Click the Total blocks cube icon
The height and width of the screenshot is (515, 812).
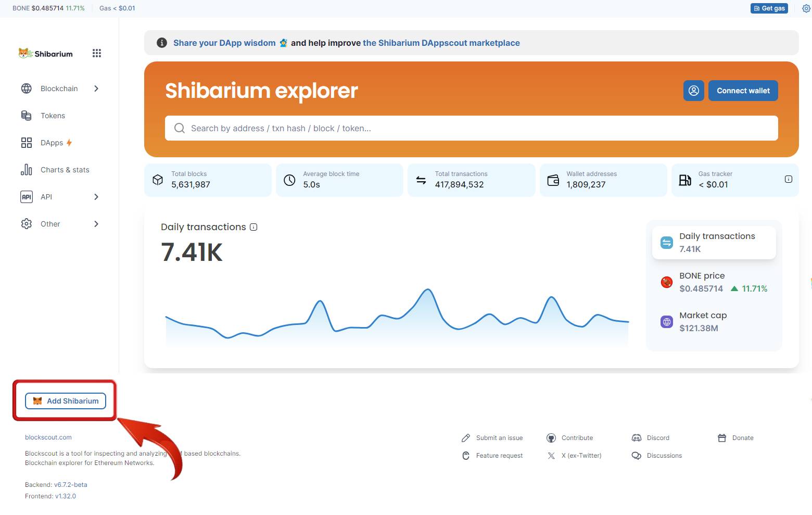point(158,180)
